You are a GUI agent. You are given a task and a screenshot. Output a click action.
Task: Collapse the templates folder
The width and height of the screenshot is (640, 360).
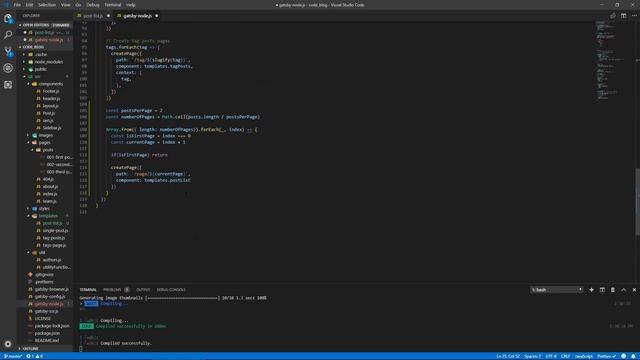pyautogui.click(x=48, y=216)
